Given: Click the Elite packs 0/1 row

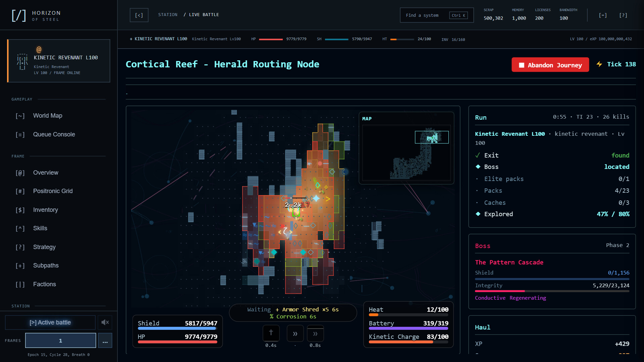Looking at the screenshot, I should (x=552, y=179).
